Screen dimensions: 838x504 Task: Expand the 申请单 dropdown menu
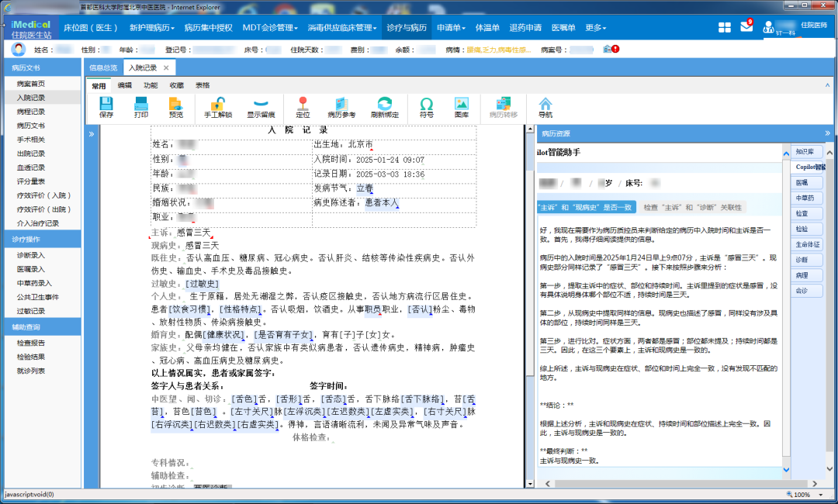coord(451,28)
